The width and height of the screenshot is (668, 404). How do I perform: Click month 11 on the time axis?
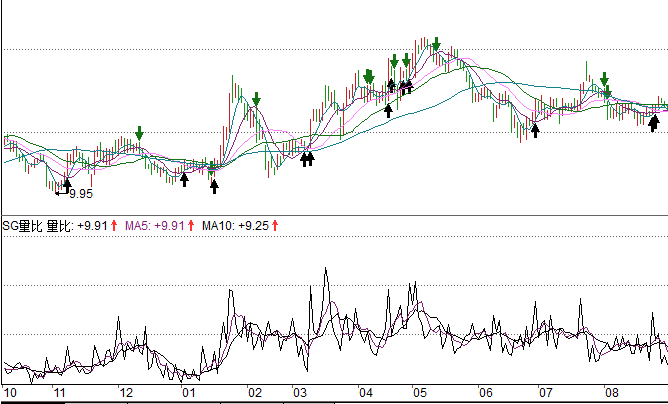(x=60, y=392)
